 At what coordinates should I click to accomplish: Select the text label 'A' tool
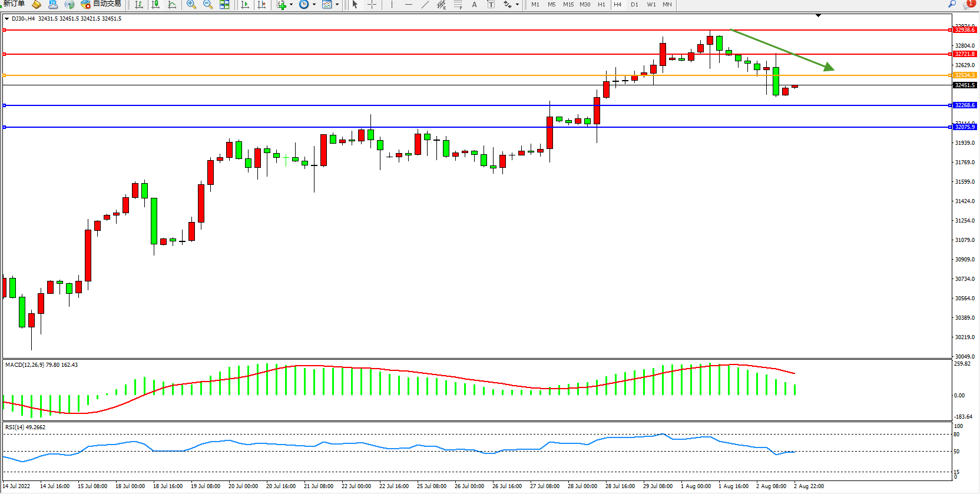(x=474, y=5)
